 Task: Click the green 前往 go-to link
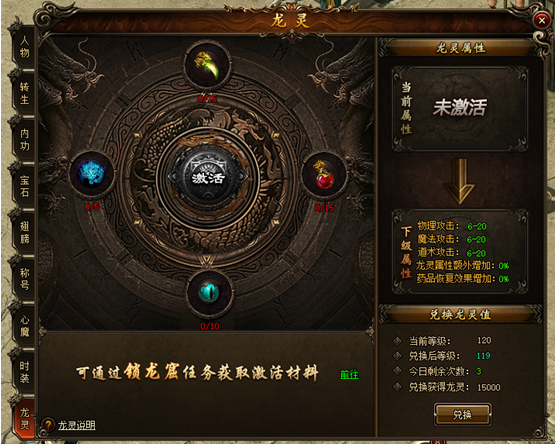349,375
